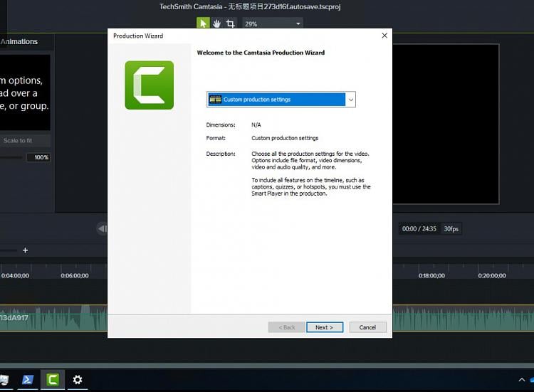
Task: Click the timeline zoom-in plus icon
Action: tap(25, 250)
